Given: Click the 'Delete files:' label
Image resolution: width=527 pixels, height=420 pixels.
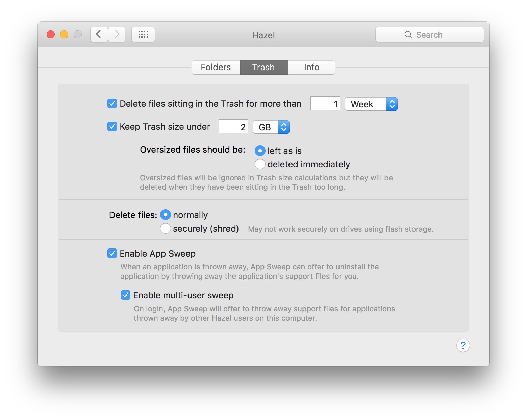Looking at the screenshot, I should (x=133, y=215).
